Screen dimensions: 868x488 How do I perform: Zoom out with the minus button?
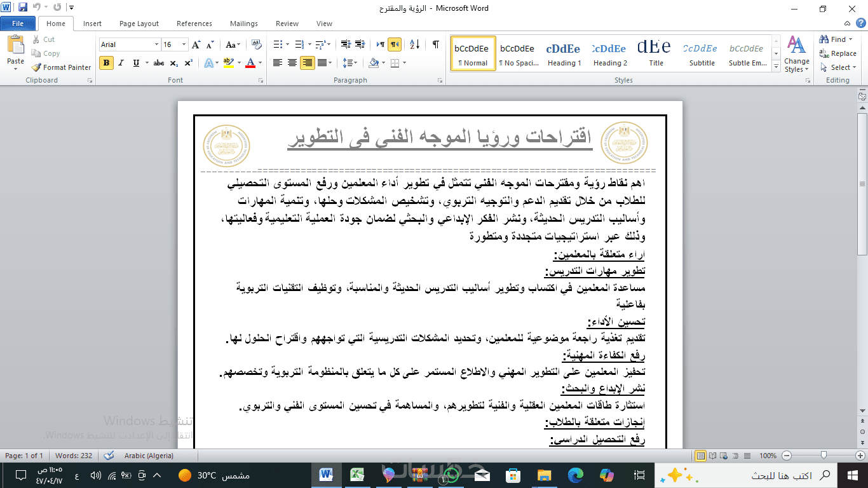787,456
